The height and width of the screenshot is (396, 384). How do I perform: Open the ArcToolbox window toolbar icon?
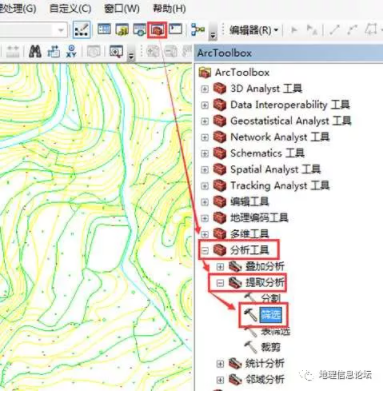pos(157,30)
